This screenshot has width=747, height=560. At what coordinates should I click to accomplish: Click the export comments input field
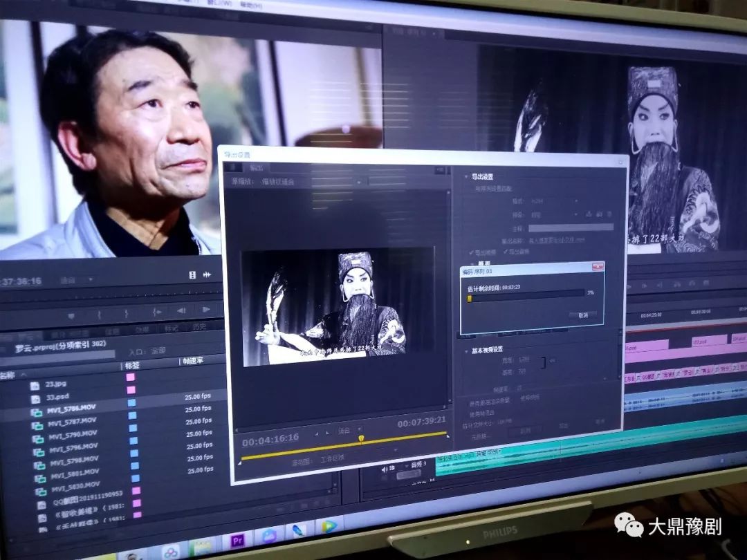click(570, 228)
